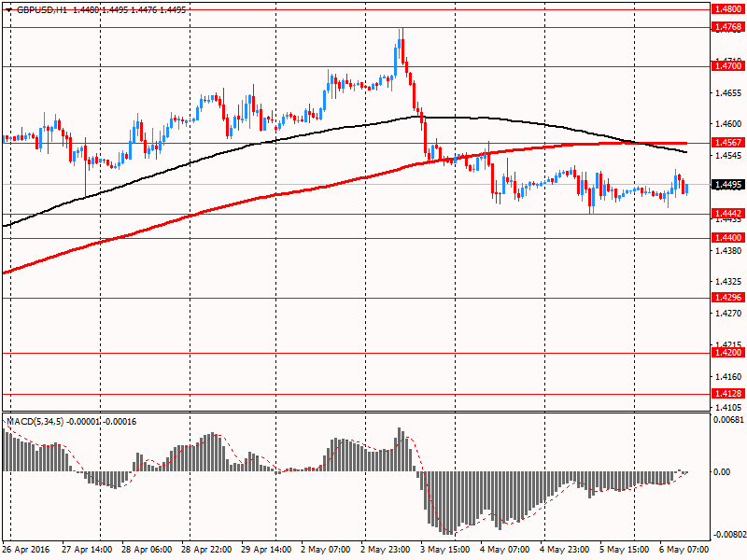Click the 1.4442 red price level label
This screenshot has width=747, height=560.
[x=728, y=214]
